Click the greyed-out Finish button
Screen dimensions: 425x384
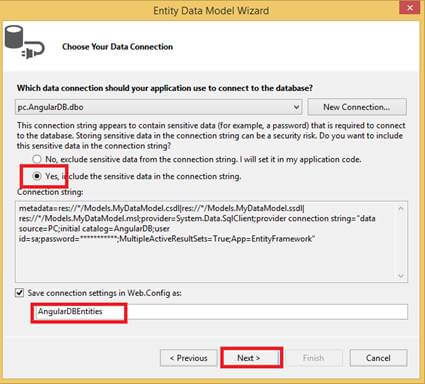click(314, 358)
